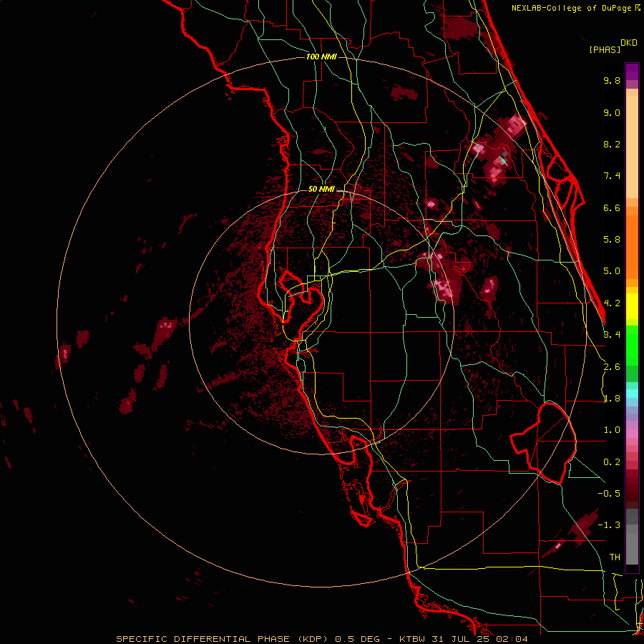Viewport: 644px width, 644px height.
Task: Pick the yellow segment of the color bar
Action: point(632,306)
